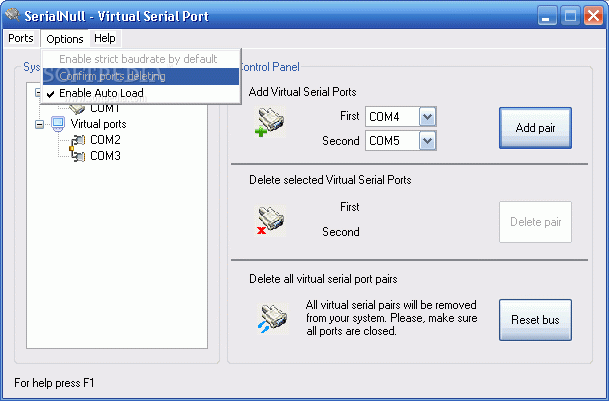Image resolution: width=609 pixels, height=401 pixels.
Task: Click the COM5 text in Second field
Action: pos(384,141)
